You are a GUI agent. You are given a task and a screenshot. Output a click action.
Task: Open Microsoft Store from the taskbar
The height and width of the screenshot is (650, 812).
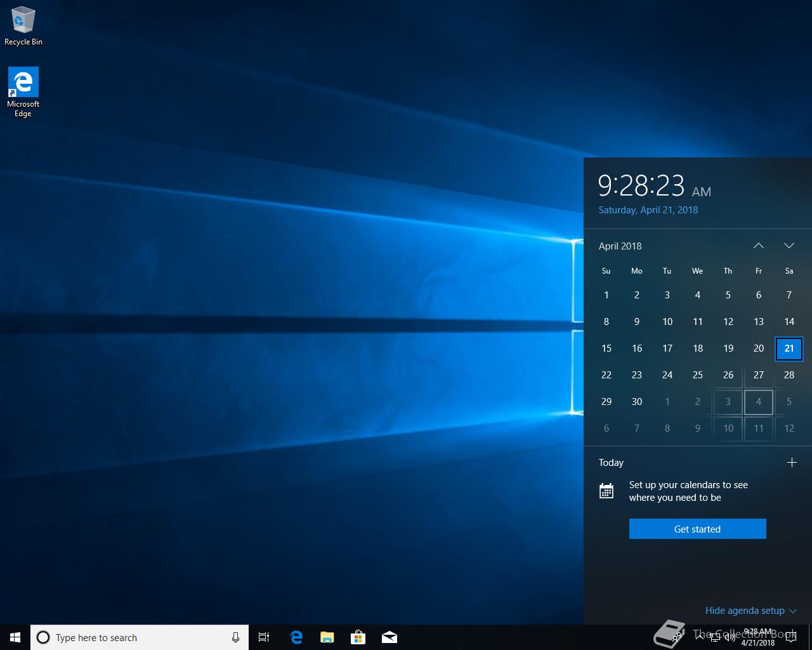(358, 637)
